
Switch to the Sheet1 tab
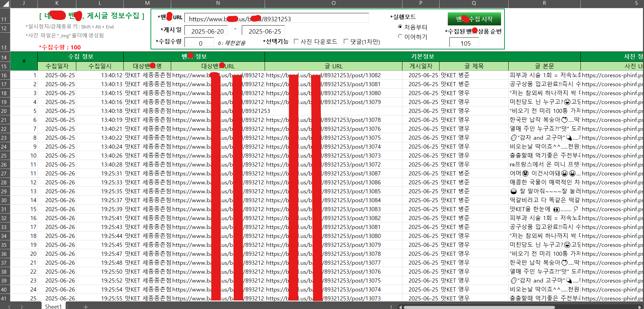point(53,307)
